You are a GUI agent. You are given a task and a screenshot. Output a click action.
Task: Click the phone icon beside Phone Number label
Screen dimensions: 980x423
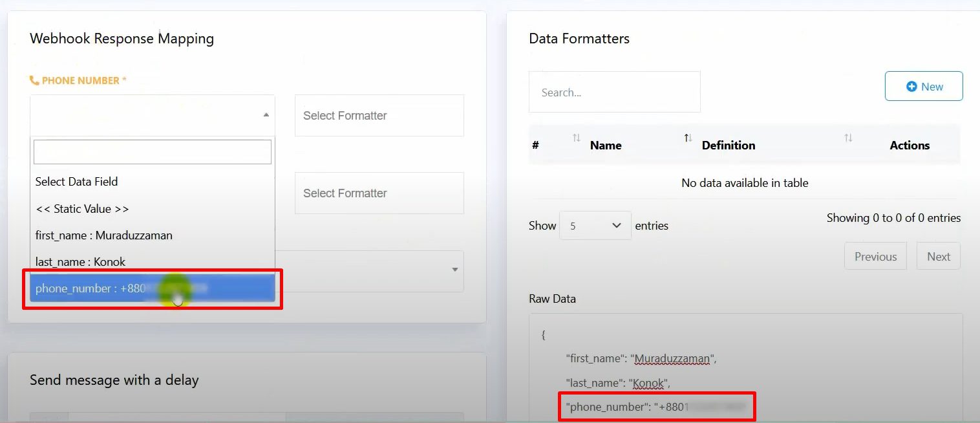coord(34,80)
